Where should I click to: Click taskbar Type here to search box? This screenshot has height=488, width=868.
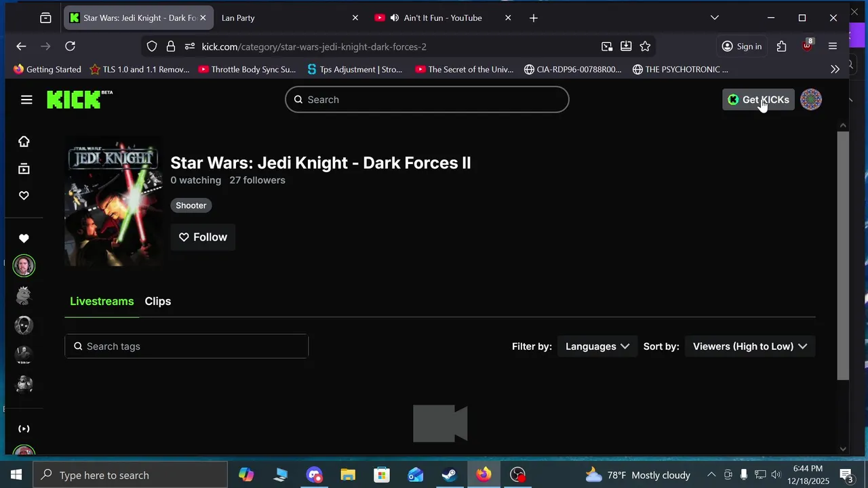(x=130, y=475)
